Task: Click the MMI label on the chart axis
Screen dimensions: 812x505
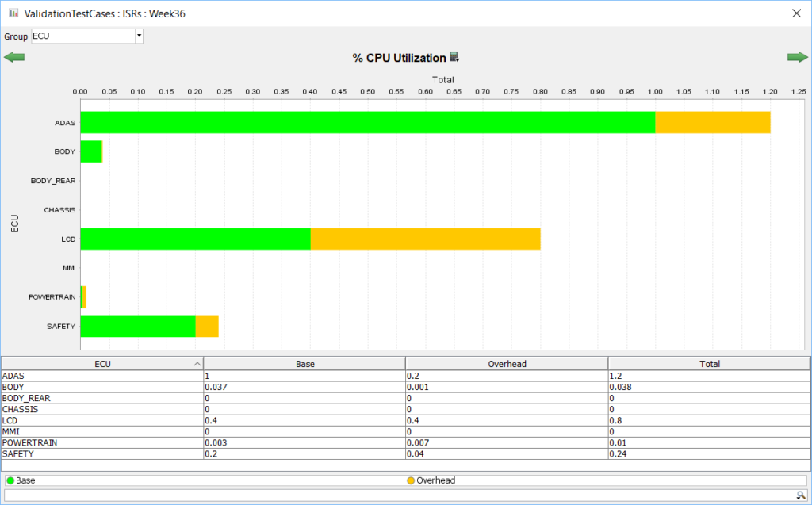Action: (x=69, y=268)
